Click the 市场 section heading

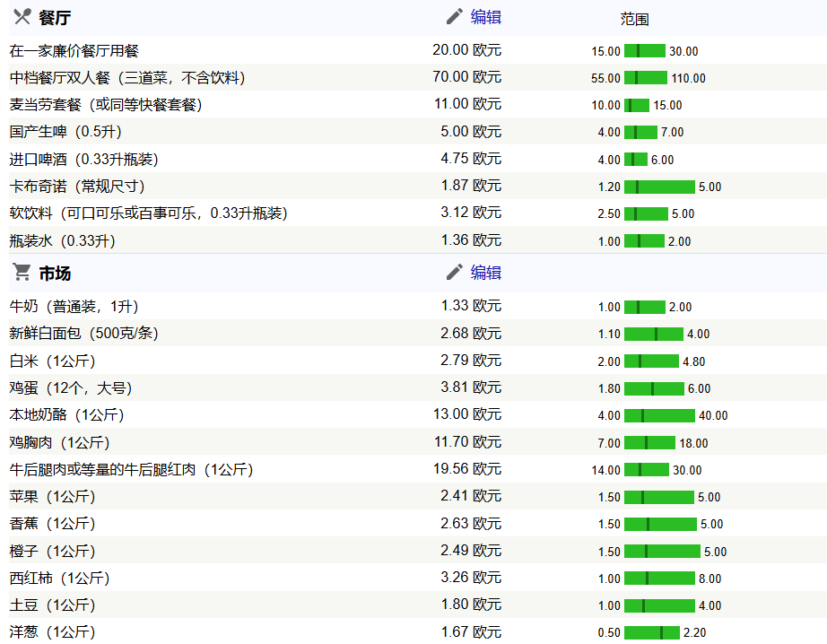point(56,274)
